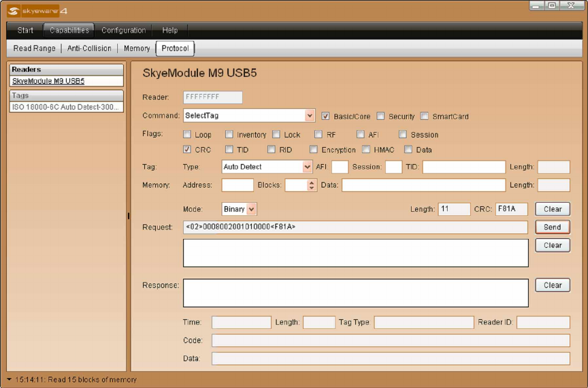This screenshot has height=388, width=588.
Task: Uncheck the CRC flag checkbox
Action: point(187,150)
